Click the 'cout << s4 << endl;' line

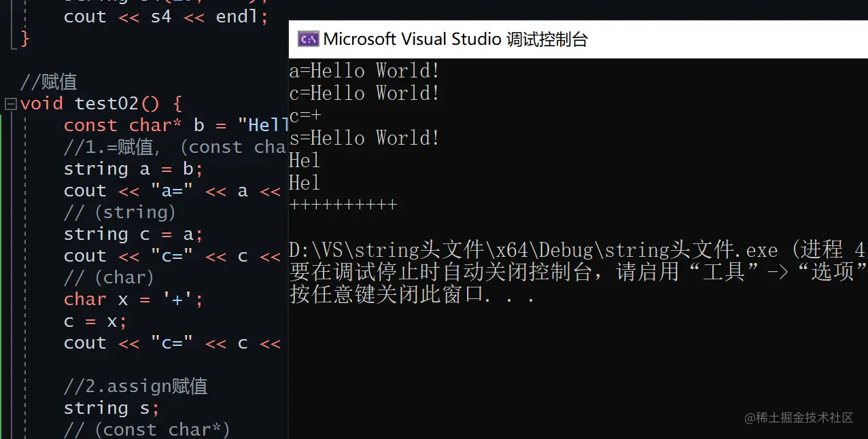pos(166,16)
